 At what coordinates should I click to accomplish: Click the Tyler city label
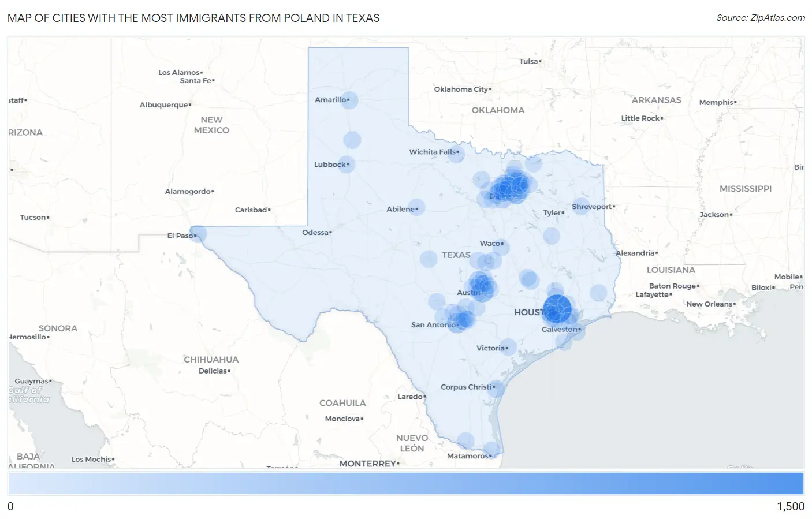(x=552, y=212)
